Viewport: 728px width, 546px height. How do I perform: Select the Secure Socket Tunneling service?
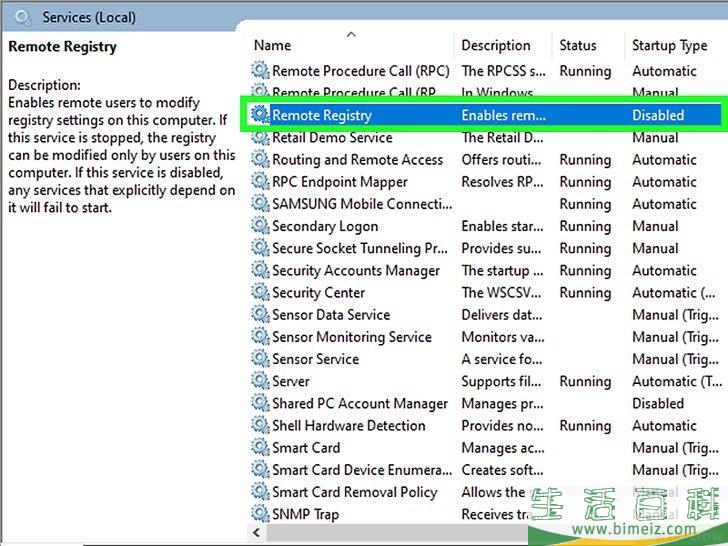pyautogui.click(x=360, y=249)
